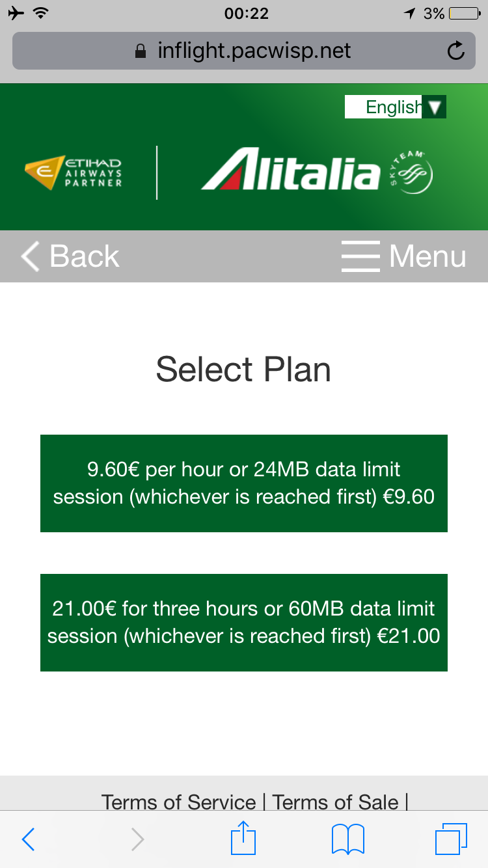This screenshot has height=868, width=488.
Task: Click the language selector down arrow
Action: (x=435, y=107)
